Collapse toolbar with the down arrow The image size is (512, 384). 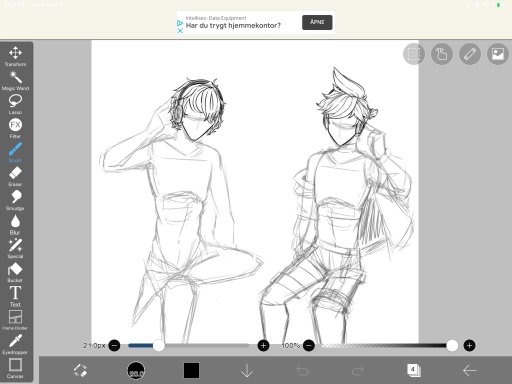[247, 371]
